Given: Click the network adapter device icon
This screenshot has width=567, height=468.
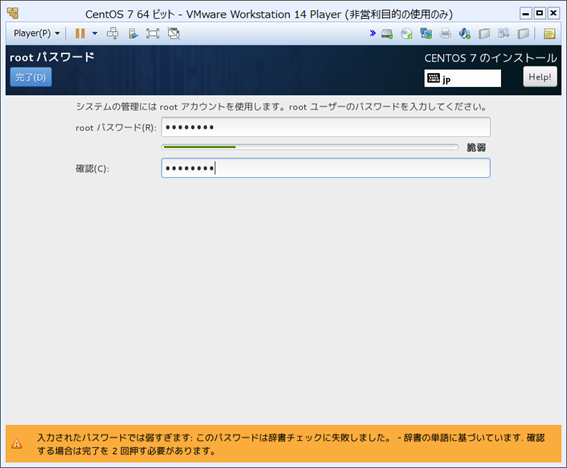Looking at the screenshot, I should (x=426, y=34).
